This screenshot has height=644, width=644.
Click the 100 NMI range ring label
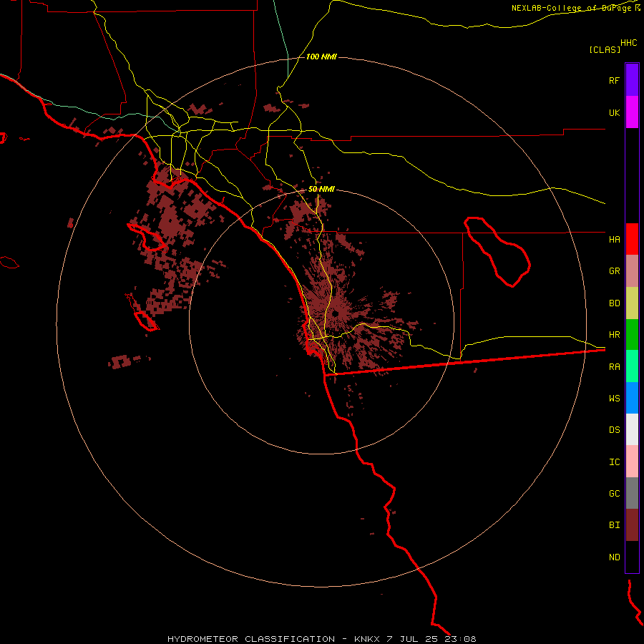(x=321, y=57)
